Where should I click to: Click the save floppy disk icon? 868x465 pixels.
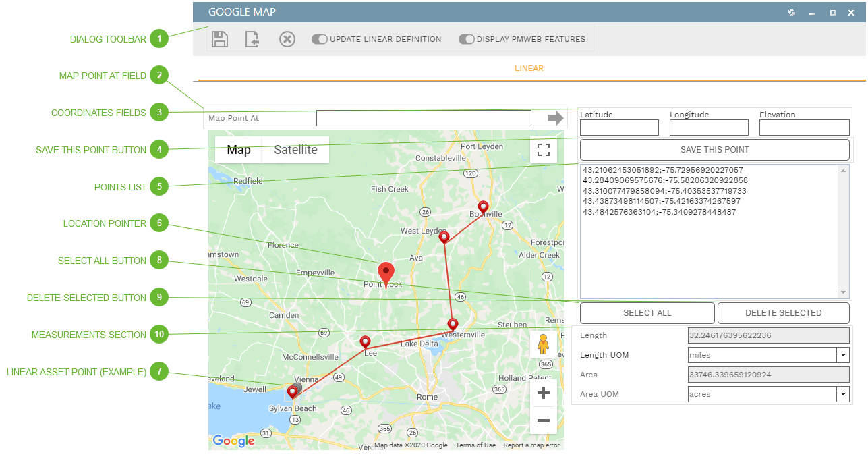tap(219, 39)
